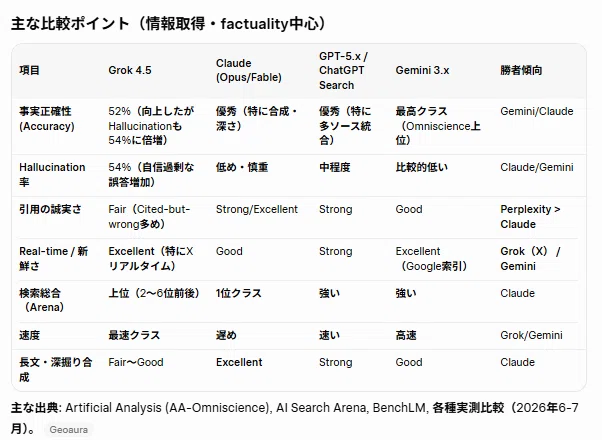Select the Grok 4.5 column header
602x440 pixels.
pyautogui.click(x=130, y=70)
